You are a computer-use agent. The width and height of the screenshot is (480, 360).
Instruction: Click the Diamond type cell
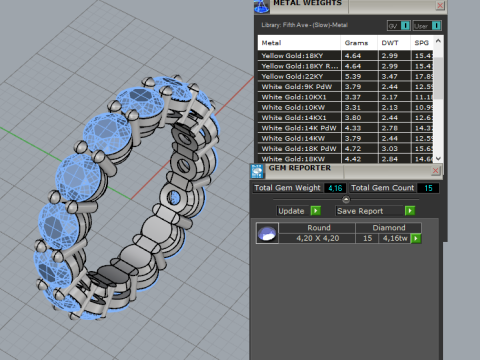389,228
